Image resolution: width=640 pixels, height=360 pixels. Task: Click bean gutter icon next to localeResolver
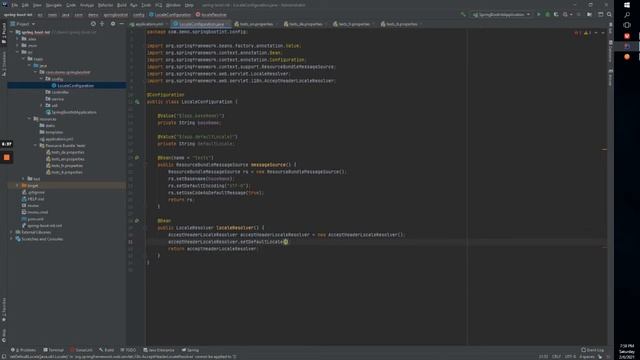(x=137, y=221)
